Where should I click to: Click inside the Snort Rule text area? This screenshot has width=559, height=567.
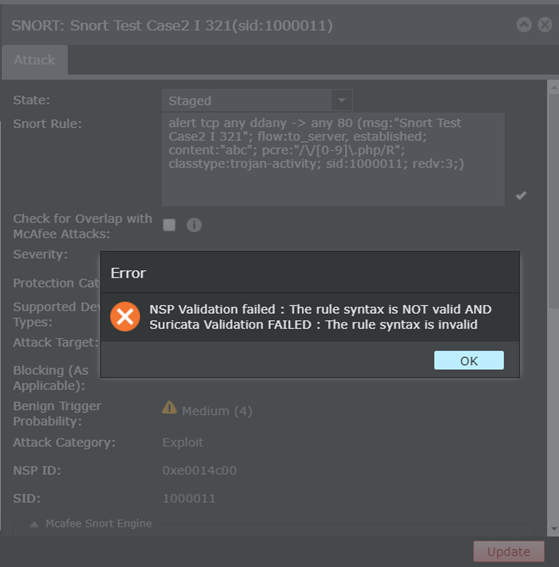coord(333,159)
